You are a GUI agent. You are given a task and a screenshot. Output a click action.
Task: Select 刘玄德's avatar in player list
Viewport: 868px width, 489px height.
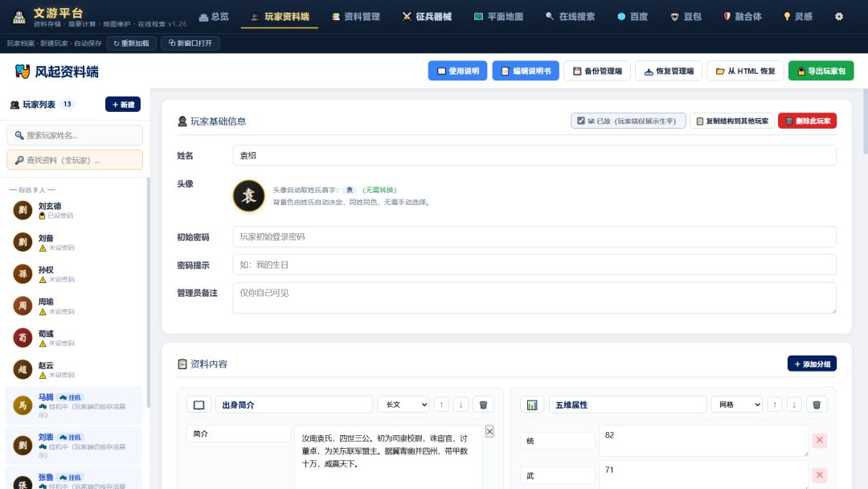tap(23, 210)
